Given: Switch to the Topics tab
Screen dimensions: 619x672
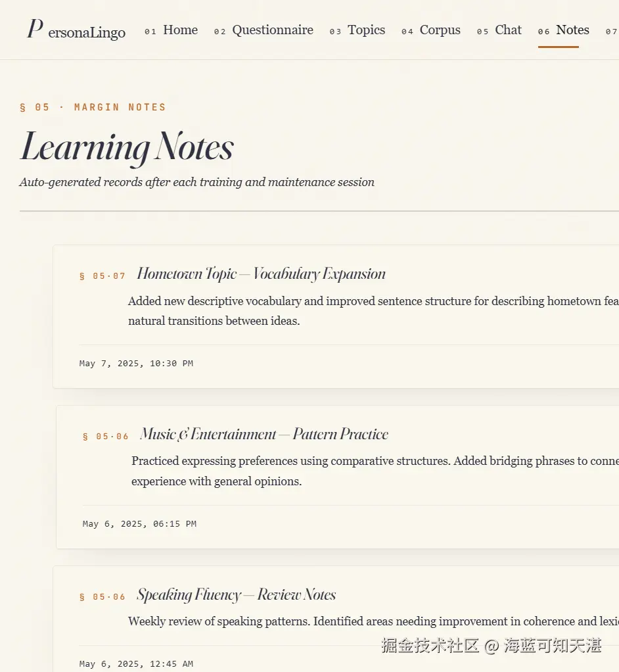Looking at the screenshot, I should pos(357,30).
